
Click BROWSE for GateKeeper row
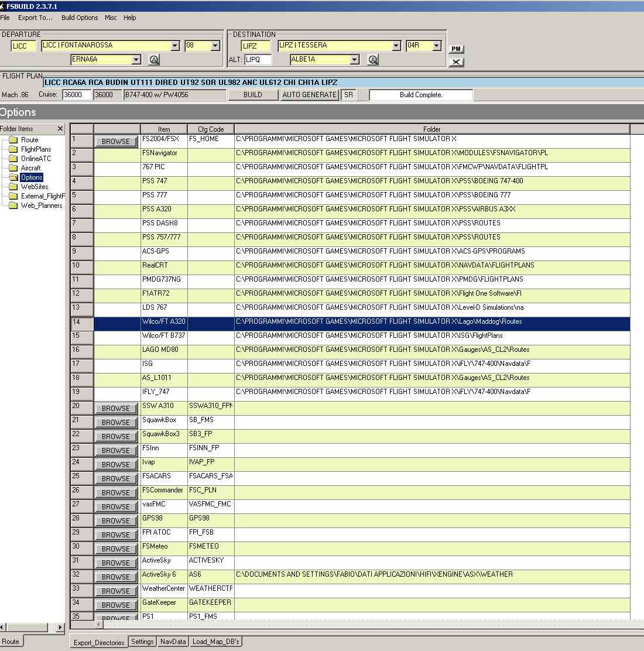pyautogui.click(x=116, y=605)
